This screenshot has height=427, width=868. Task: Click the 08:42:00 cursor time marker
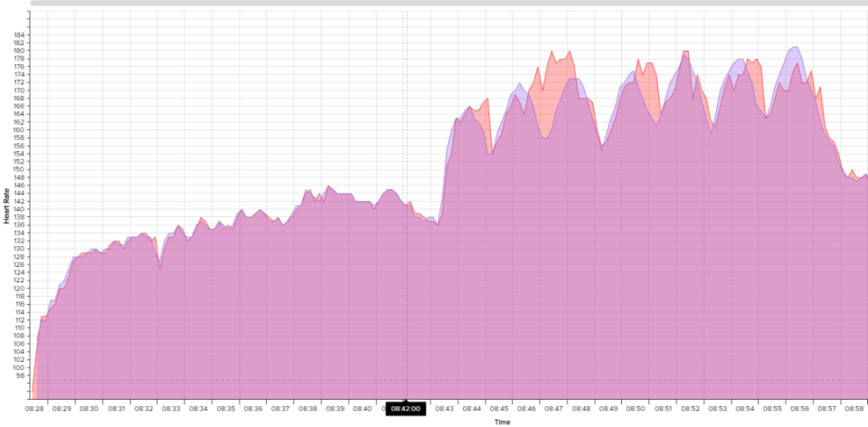(406, 409)
